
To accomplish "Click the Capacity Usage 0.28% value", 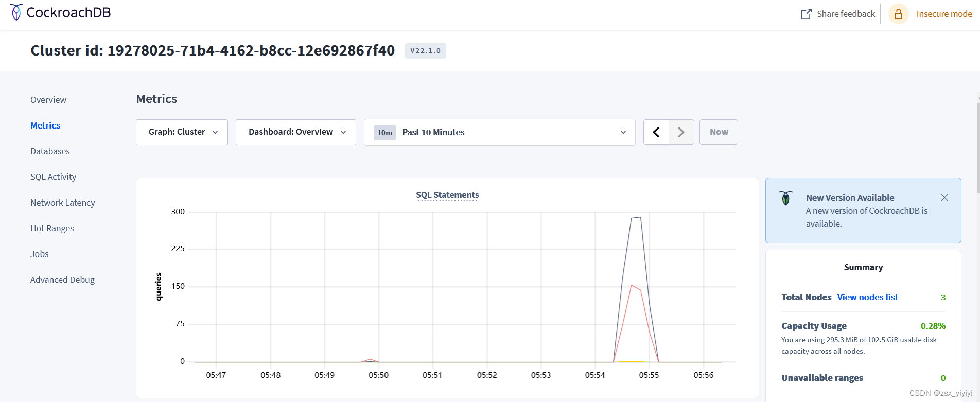I will (x=933, y=326).
